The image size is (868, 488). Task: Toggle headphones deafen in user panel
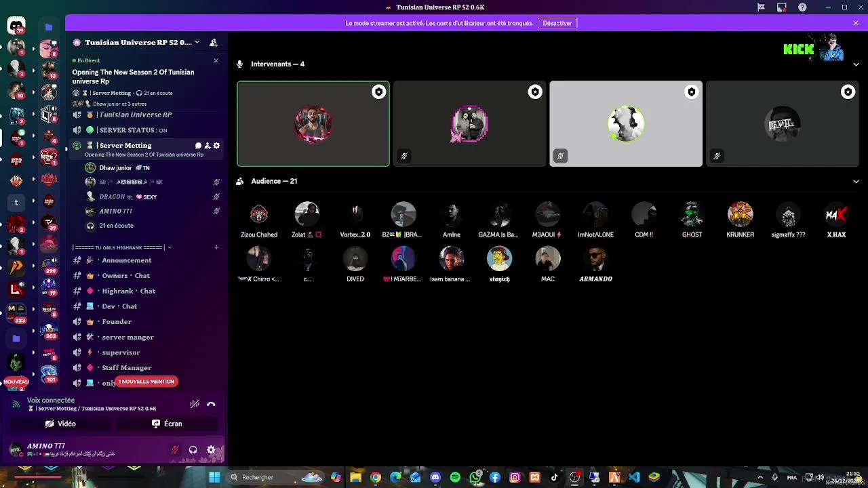[193, 449]
